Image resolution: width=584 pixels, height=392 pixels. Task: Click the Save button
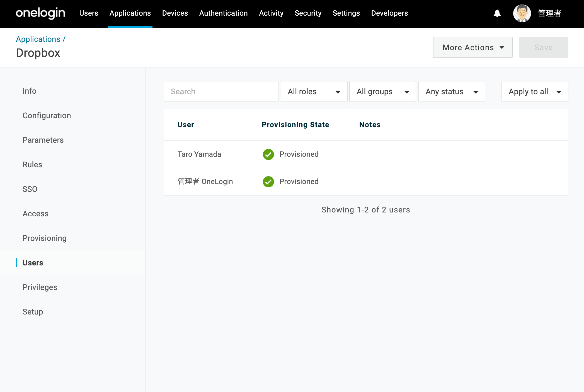coord(544,47)
